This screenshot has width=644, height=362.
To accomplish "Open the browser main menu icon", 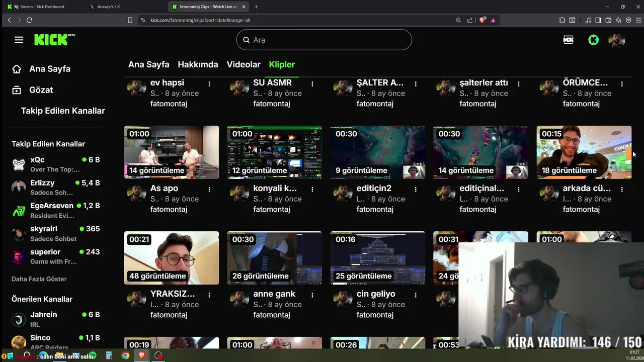I will click(639, 20).
